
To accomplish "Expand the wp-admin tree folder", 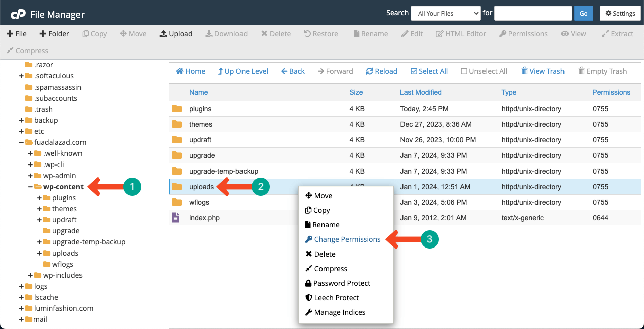I will click(30, 176).
